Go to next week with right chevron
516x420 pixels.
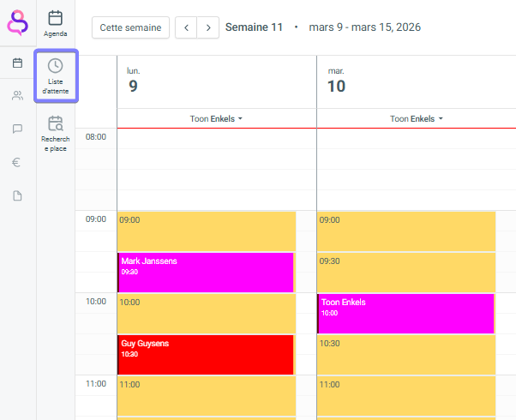coord(207,27)
